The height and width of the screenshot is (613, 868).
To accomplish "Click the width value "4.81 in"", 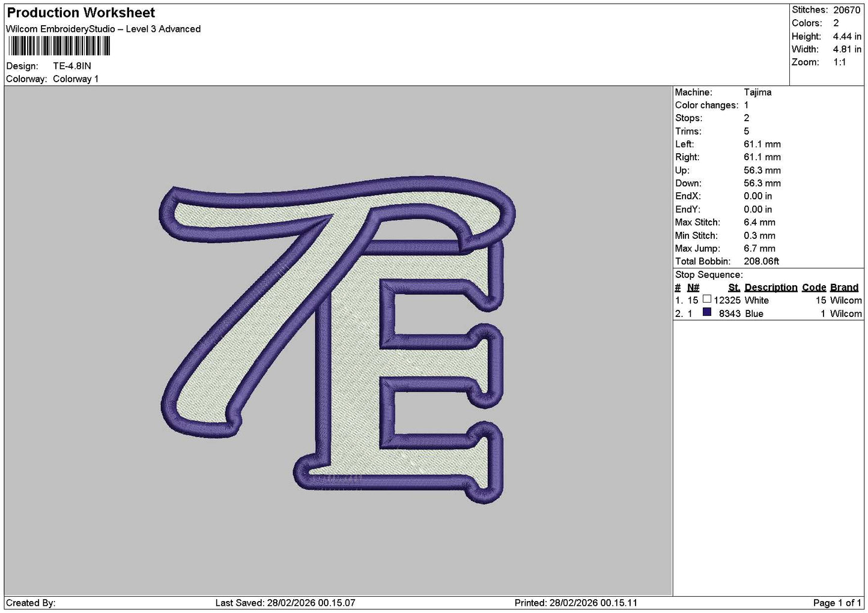I will pyautogui.click(x=847, y=49).
